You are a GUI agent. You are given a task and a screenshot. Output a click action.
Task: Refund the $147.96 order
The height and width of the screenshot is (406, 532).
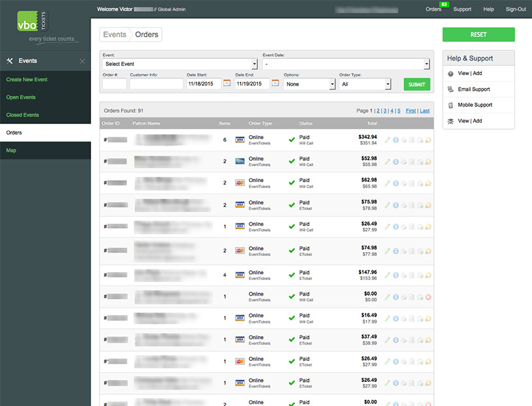[428, 275]
